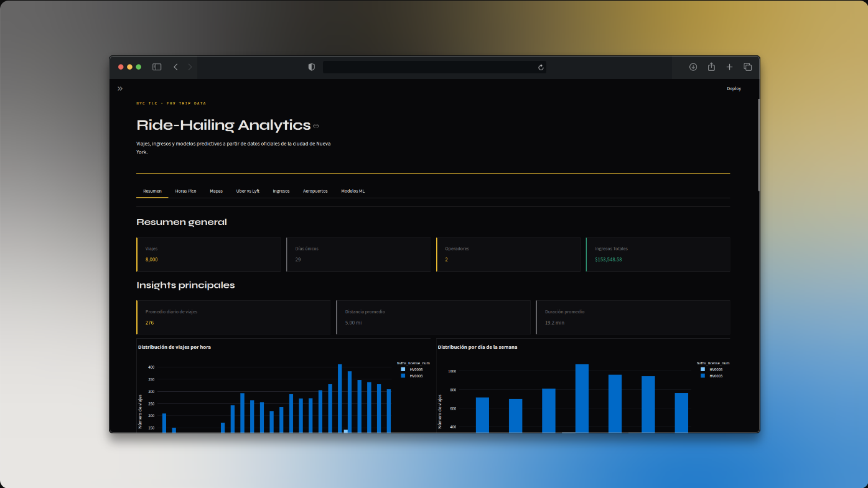Click the back navigation arrow
The height and width of the screenshot is (488, 868).
(x=175, y=66)
